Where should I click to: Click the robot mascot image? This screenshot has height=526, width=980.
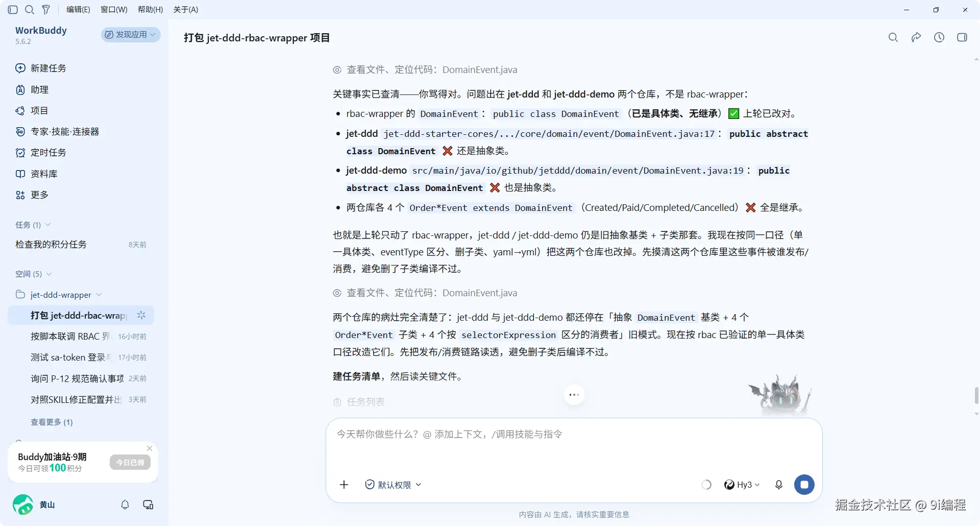[780, 395]
